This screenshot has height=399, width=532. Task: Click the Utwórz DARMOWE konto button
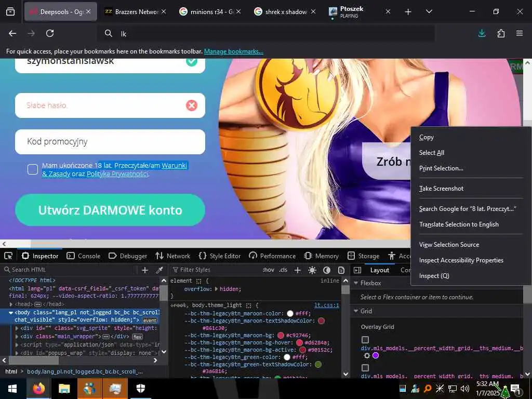tap(110, 210)
